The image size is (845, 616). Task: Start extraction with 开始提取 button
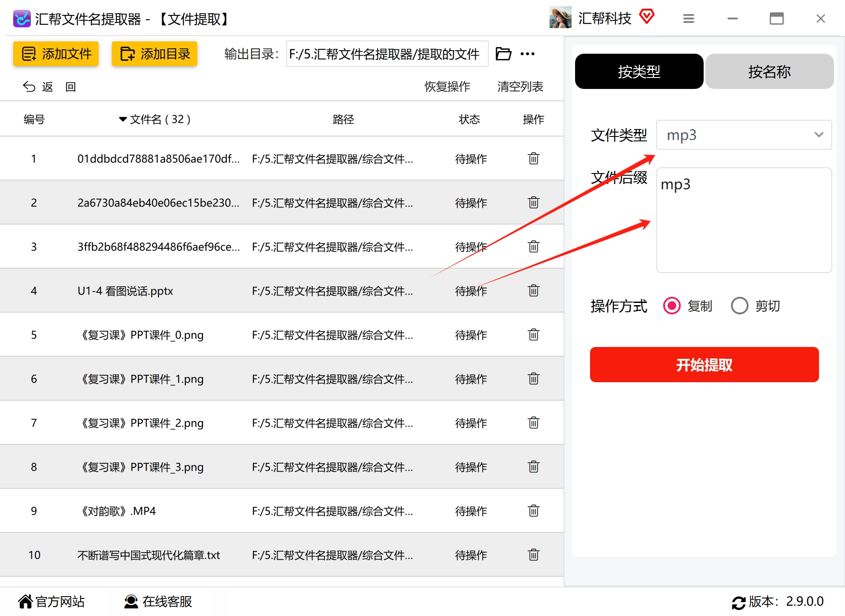(x=704, y=365)
